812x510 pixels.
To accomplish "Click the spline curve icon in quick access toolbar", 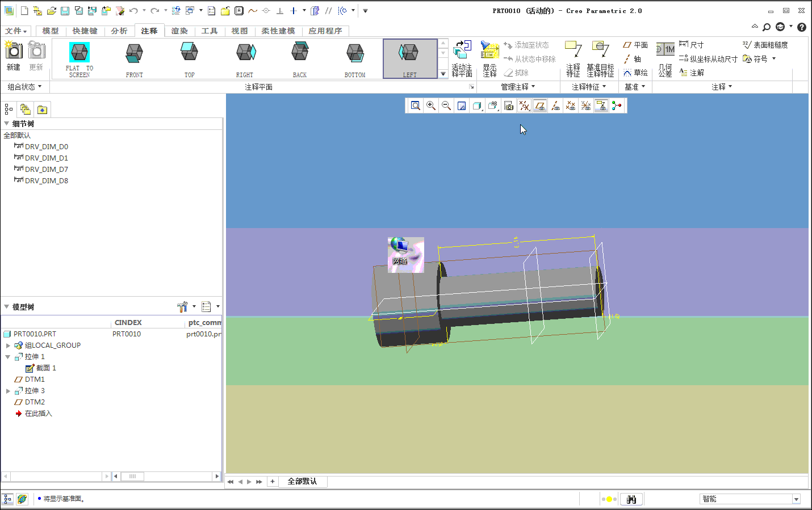I will click(x=253, y=11).
